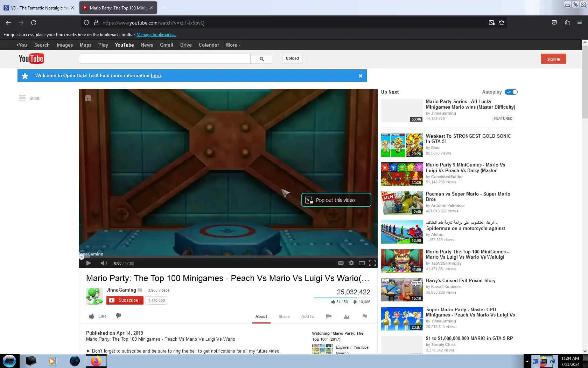Screen dimensions: 588x368
Task: Click the search magnifier button
Action: point(262,59)
